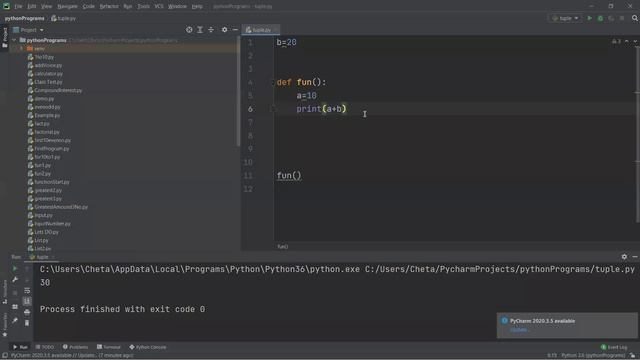Open the Navigate menu
Viewport: 640px width, 360px height.
(67, 6)
